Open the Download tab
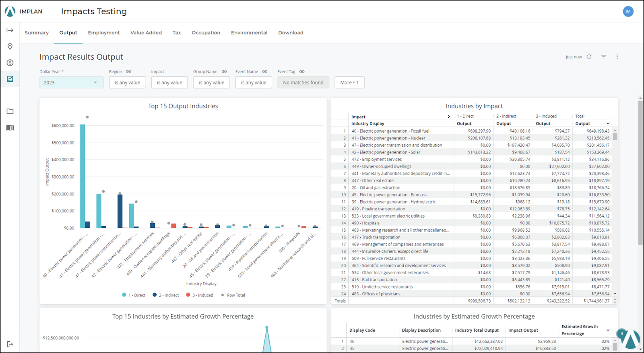 point(291,33)
